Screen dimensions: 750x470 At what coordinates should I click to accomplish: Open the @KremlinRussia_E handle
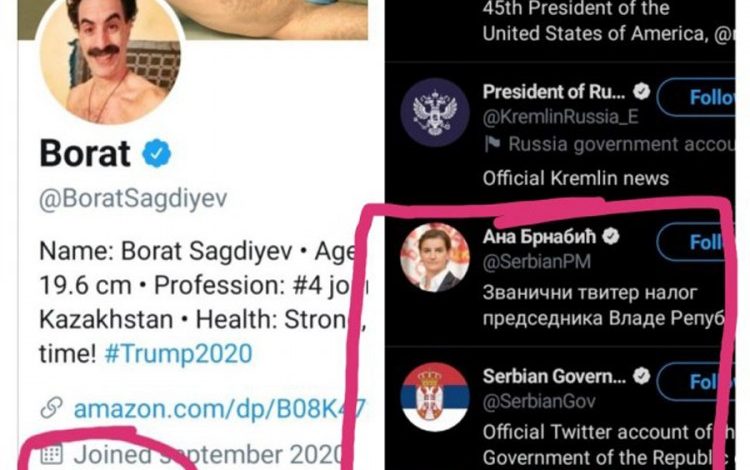(x=560, y=117)
